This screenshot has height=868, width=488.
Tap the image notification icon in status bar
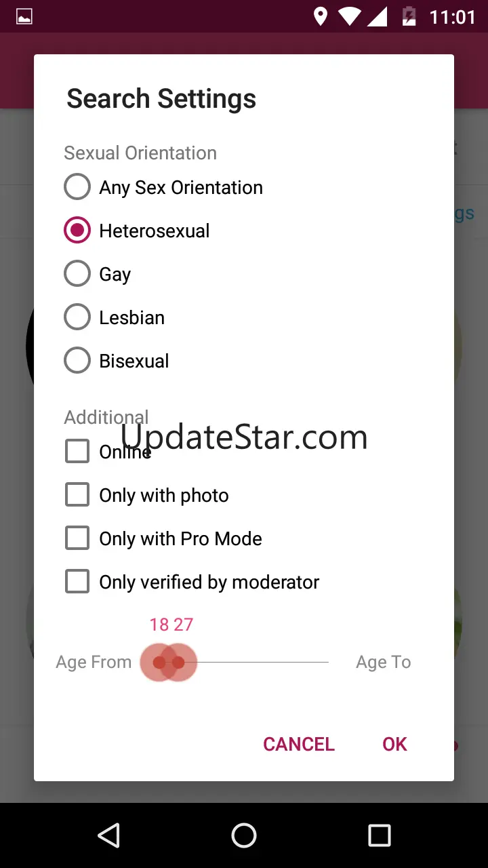pyautogui.click(x=24, y=17)
